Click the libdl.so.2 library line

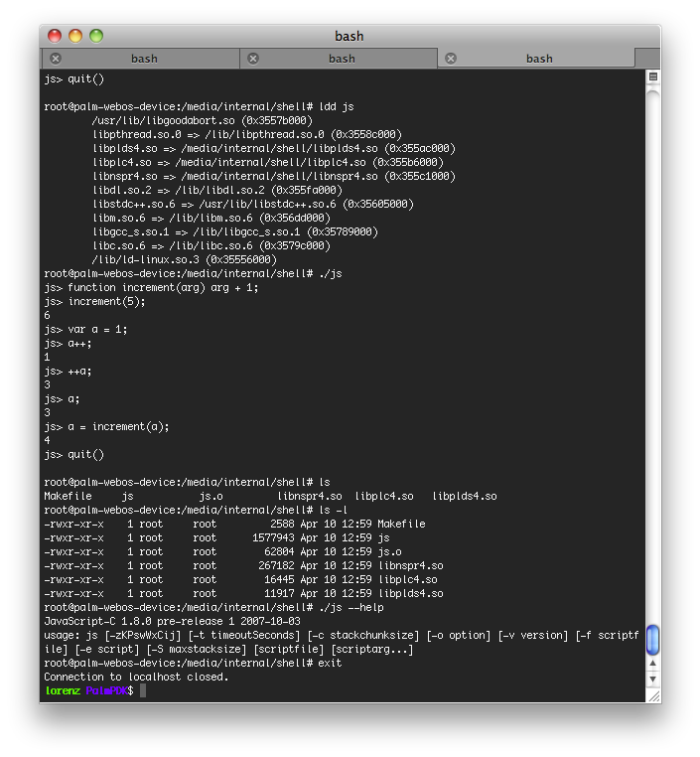pyautogui.click(x=217, y=190)
